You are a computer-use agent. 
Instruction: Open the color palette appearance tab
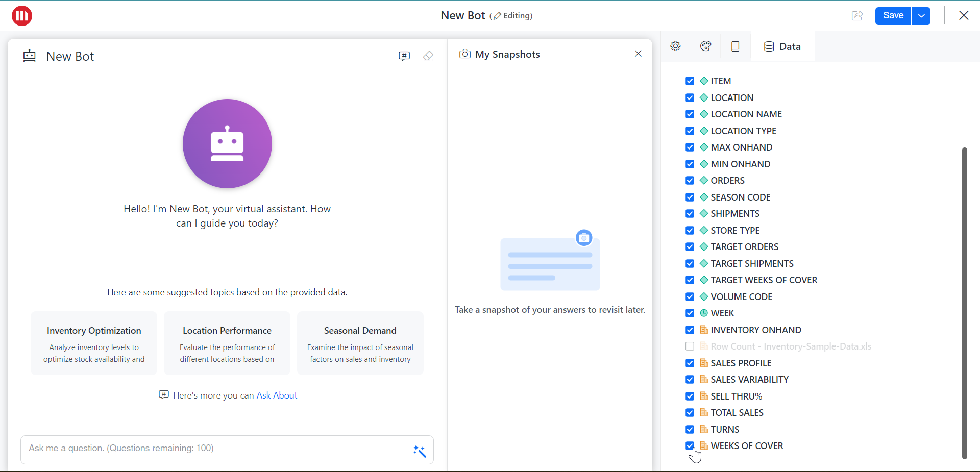click(705, 46)
